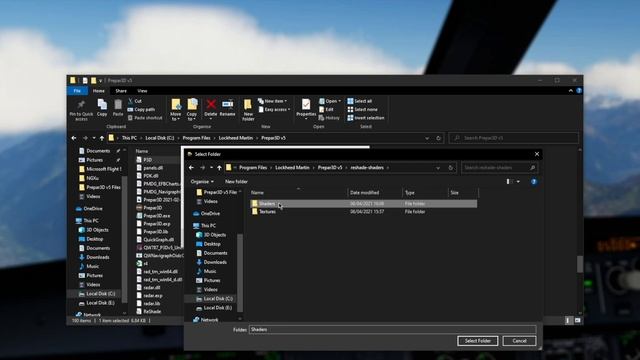Open the New item dropdown

[273, 101]
